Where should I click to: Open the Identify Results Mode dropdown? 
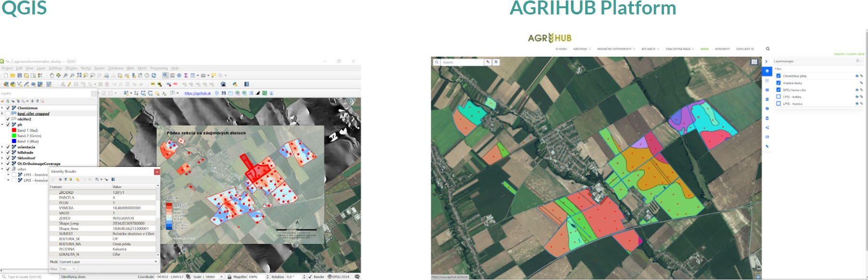(x=108, y=262)
